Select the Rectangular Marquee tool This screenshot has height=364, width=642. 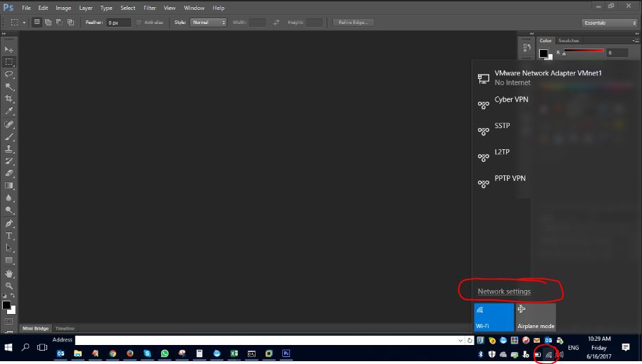coord(9,62)
